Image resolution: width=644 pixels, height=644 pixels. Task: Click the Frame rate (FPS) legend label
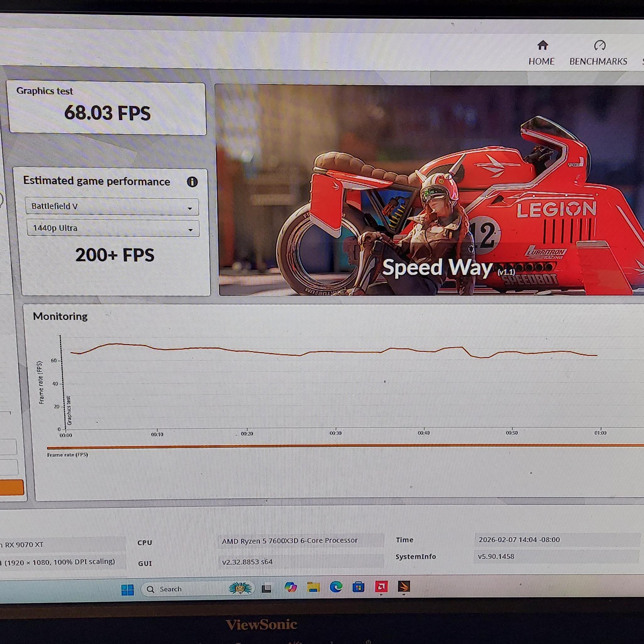tap(67, 455)
